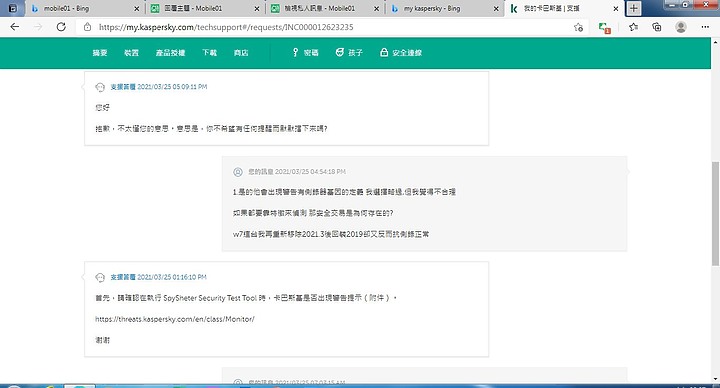This screenshot has height=388, width=720.
Task: Open the Kaspersky Protection extension icon
Action: (604, 28)
